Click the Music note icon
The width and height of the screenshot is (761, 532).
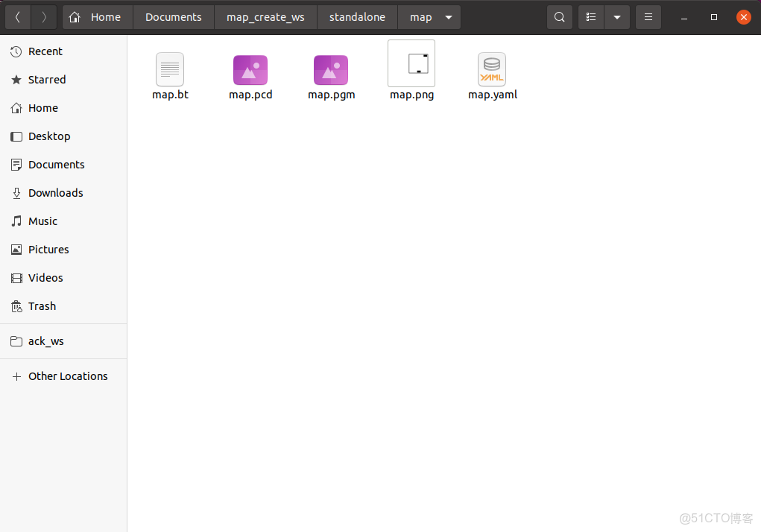(x=16, y=221)
